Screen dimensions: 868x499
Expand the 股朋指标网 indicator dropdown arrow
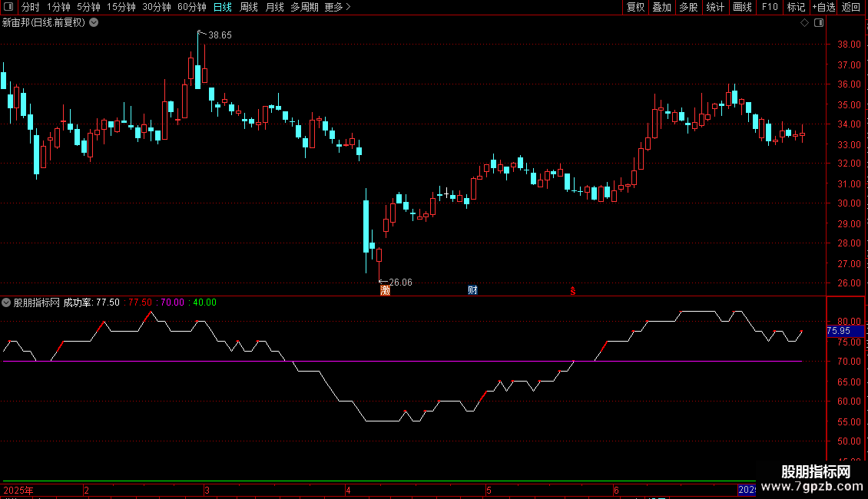coord(6,302)
